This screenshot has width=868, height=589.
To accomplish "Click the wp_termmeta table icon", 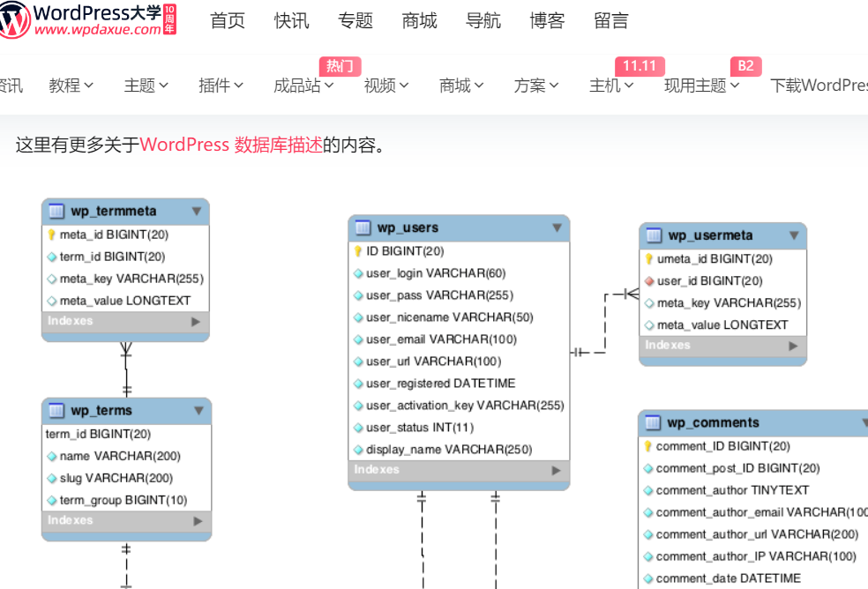I will point(56,212).
